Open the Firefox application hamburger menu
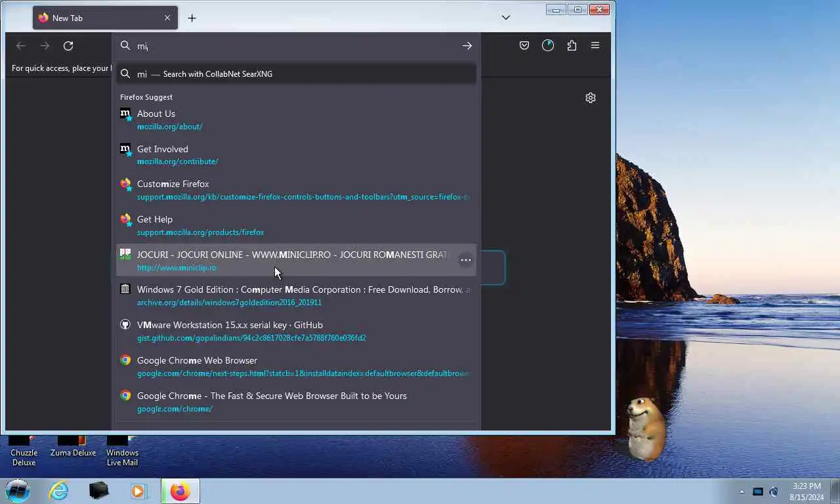The height and width of the screenshot is (504, 840). click(x=595, y=45)
